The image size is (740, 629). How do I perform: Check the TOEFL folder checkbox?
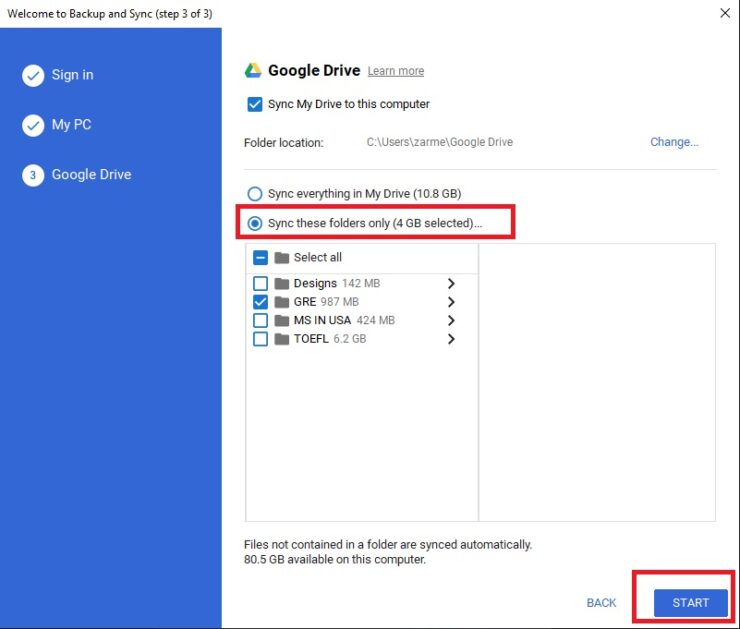261,339
